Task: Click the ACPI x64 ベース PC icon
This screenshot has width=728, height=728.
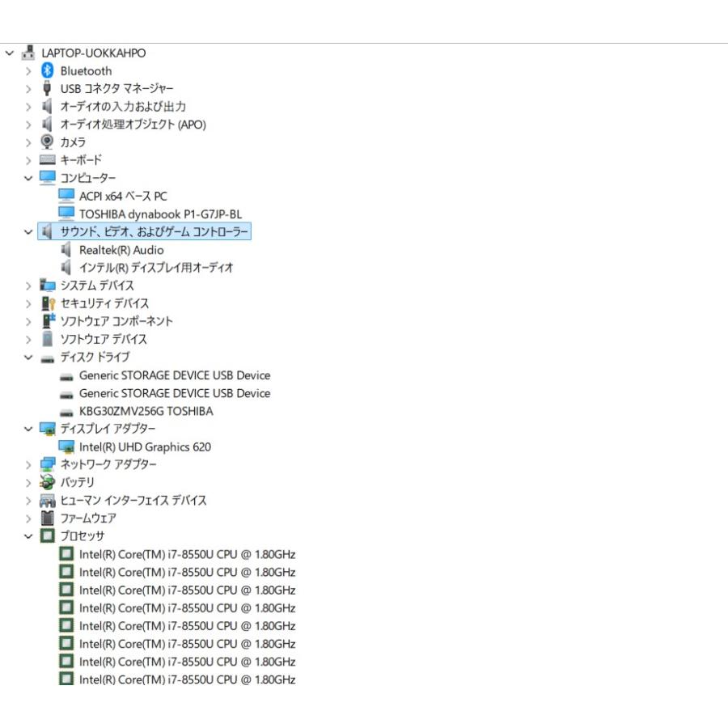Action: click(66, 196)
